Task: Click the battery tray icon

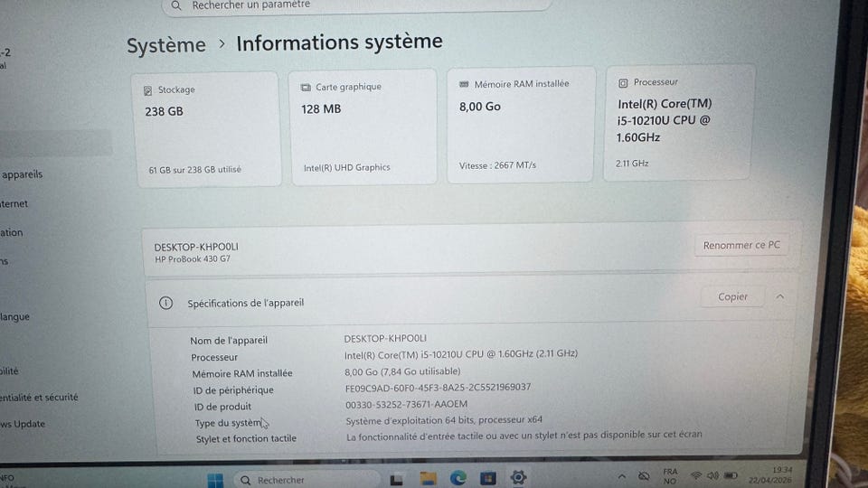Action: [731, 475]
